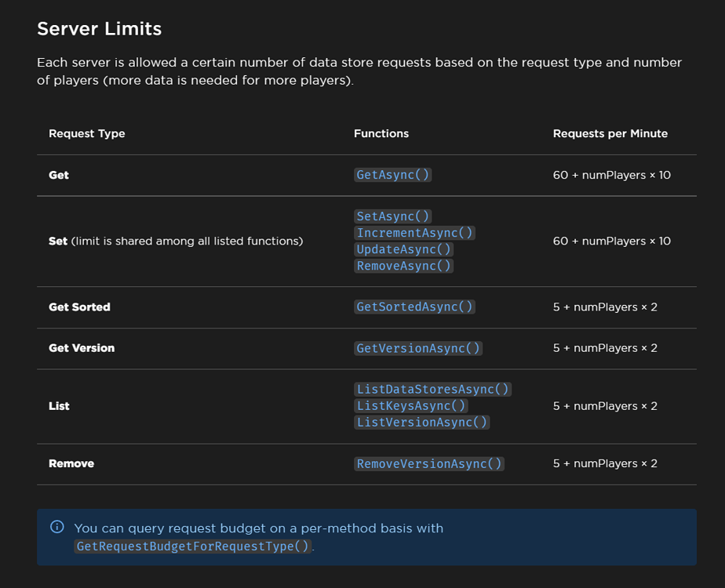Select the RemoveAsync() function link
This screenshot has width=725, height=588.
click(x=403, y=266)
